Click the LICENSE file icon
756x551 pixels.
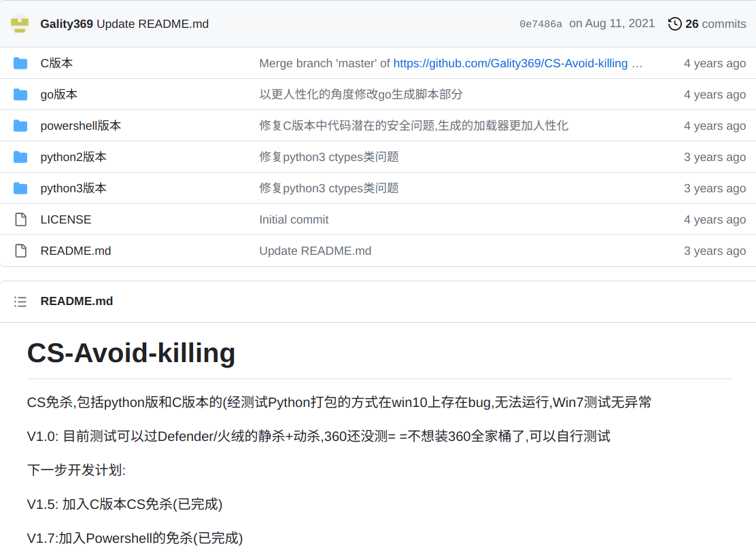tap(20, 219)
